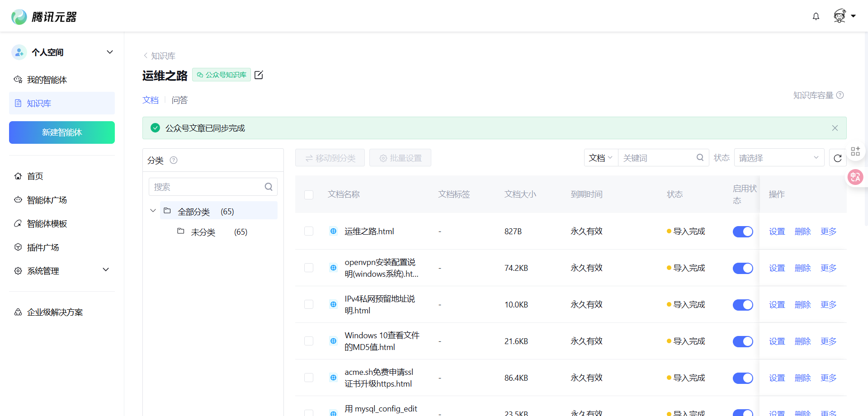Check the box for IPv4私网预留地址说明.html
The width and height of the screenshot is (868, 416).
[309, 304]
